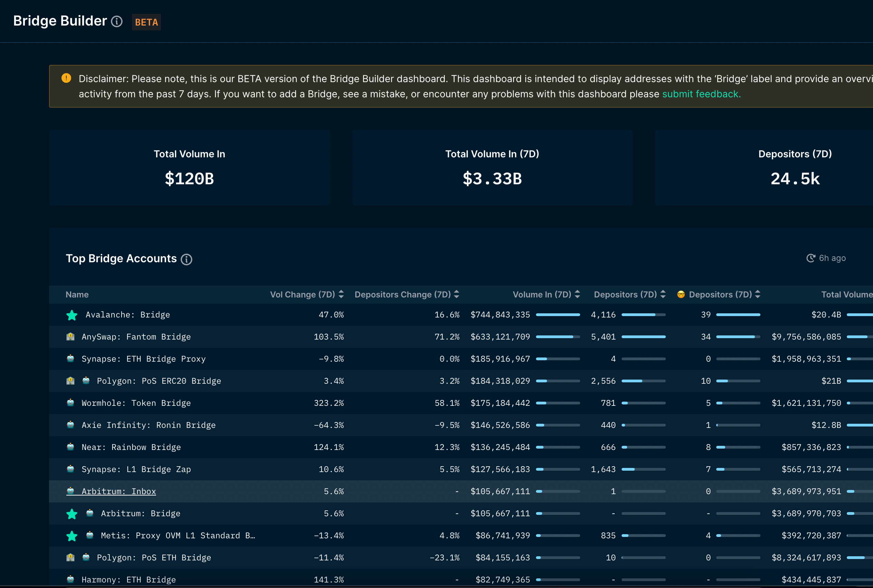Click the robot icon on Synapse: L1 Bridge Zap
The height and width of the screenshot is (588, 873).
point(70,469)
